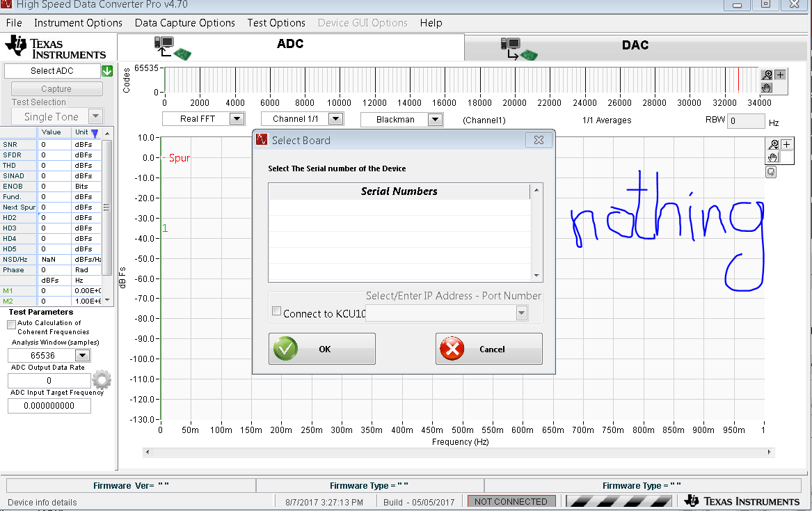Click the M1 marker row
The width and height of the screenshot is (812, 511).
(x=51, y=291)
